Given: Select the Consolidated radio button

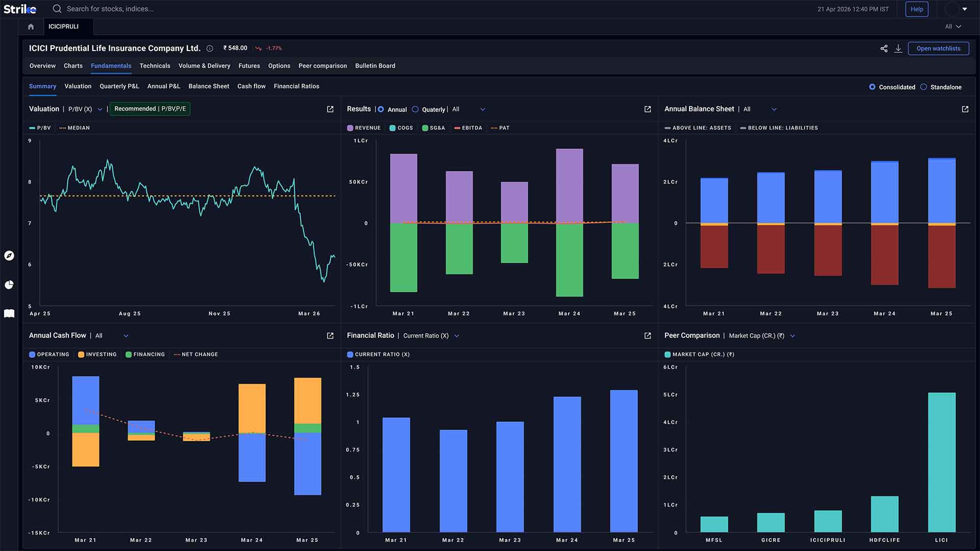Looking at the screenshot, I should tap(872, 87).
